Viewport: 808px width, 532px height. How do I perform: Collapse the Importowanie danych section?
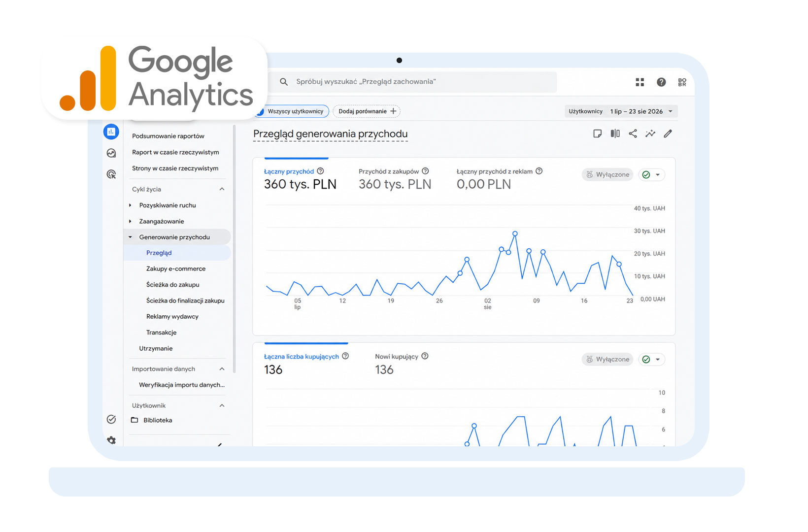point(222,369)
